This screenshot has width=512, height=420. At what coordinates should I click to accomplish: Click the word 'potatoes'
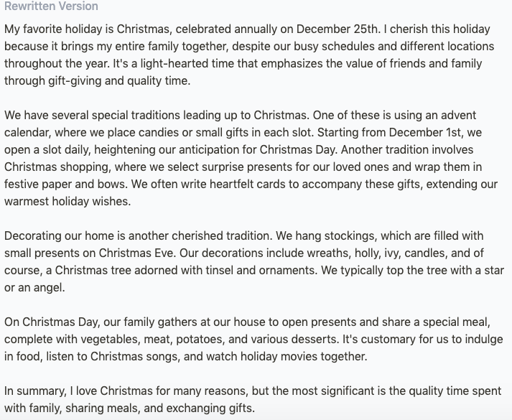click(200, 340)
